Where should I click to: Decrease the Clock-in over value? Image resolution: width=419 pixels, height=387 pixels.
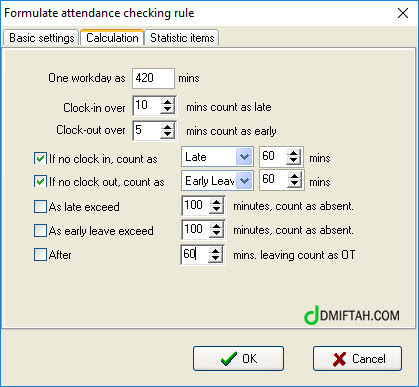click(167, 110)
